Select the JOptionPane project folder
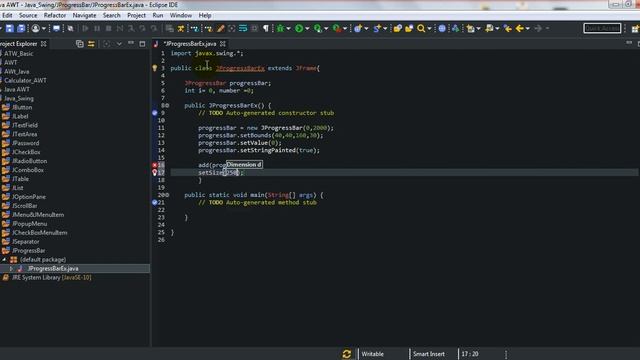This screenshot has width=640, height=360. tap(29, 197)
